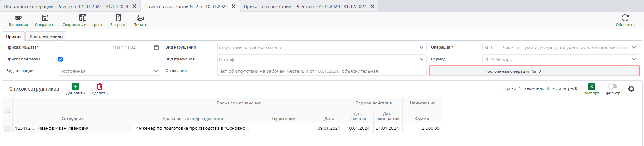Click Сохранить и закрыть toolbar icon
Viewport: 644px width, 146px height.
click(83, 18)
